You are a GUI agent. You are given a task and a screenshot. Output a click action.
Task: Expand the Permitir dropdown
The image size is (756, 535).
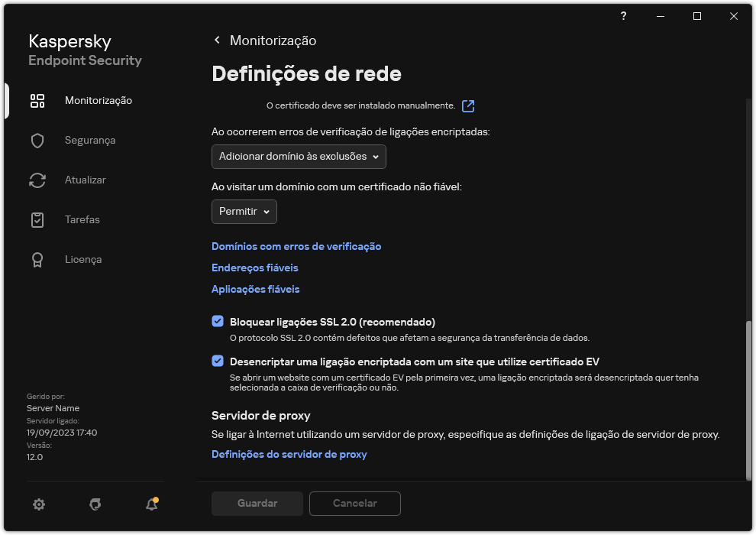click(244, 212)
